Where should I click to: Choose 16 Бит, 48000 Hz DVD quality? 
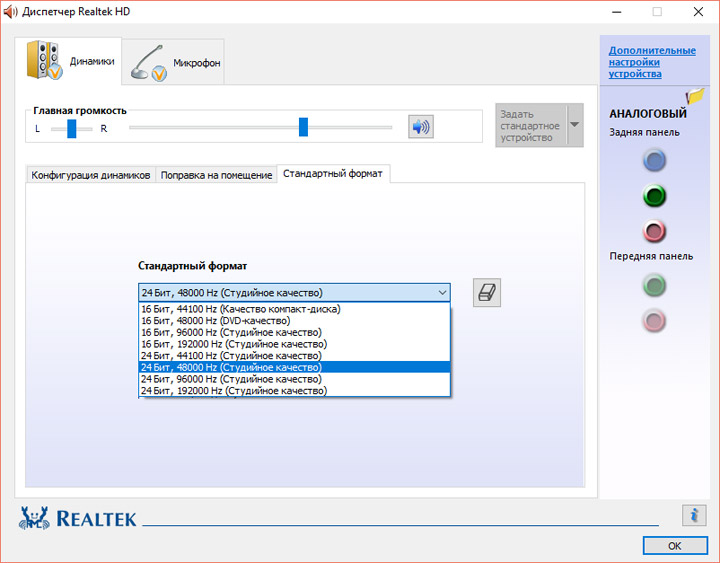294,321
